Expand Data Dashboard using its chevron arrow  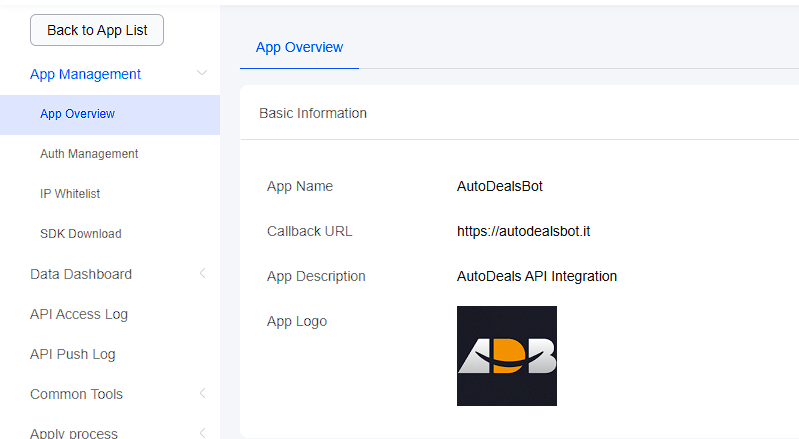202,274
